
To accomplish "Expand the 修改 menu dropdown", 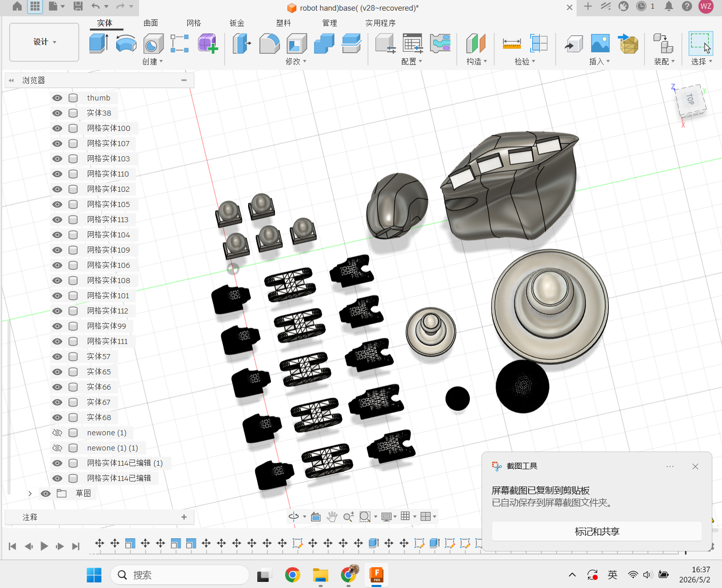I will tap(296, 61).
